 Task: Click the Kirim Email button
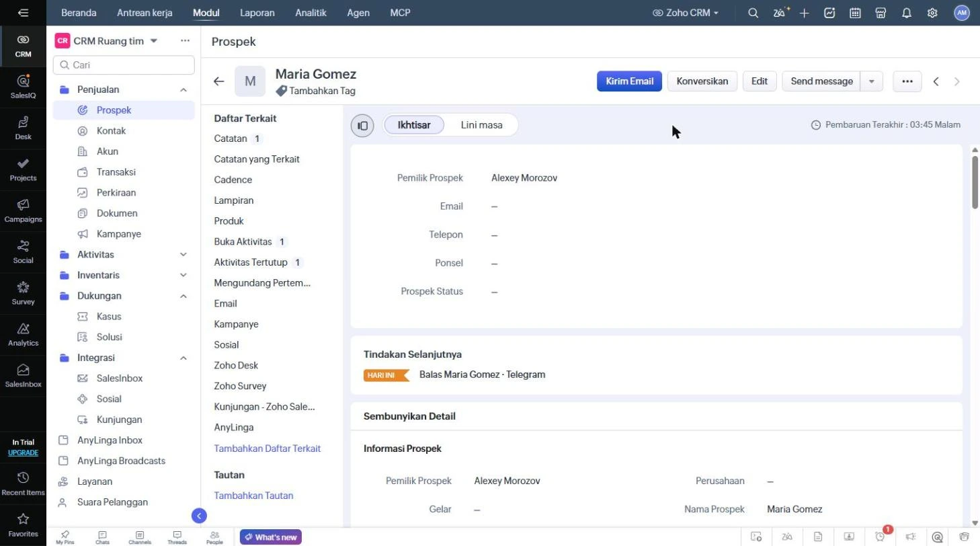[630, 81]
